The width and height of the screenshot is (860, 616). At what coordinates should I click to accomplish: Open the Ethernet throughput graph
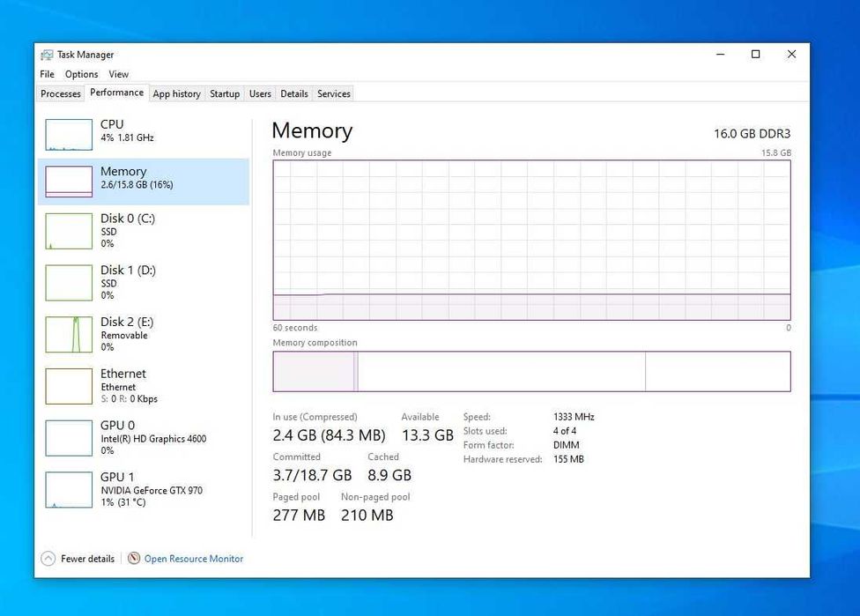tap(69, 386)
